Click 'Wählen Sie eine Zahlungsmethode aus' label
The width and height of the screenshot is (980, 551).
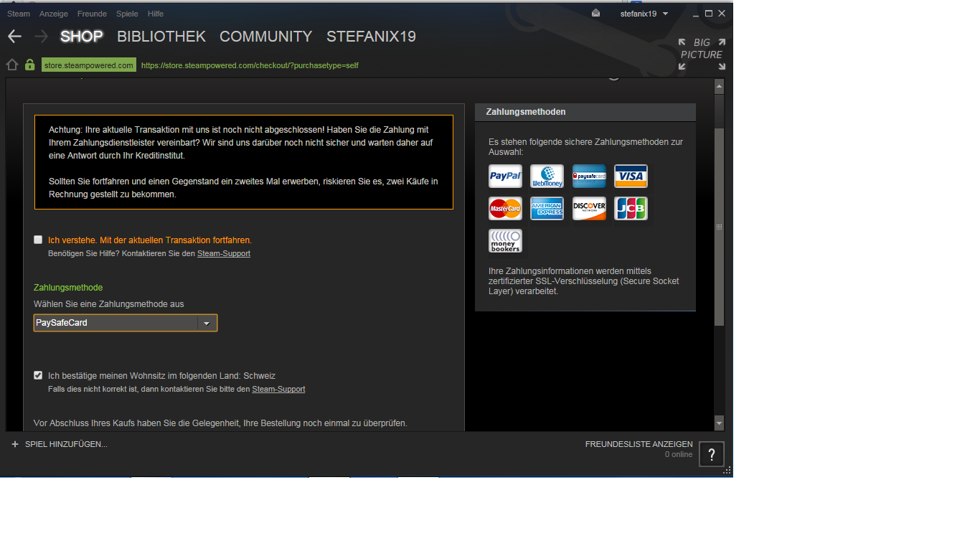(x=109, y=304)
